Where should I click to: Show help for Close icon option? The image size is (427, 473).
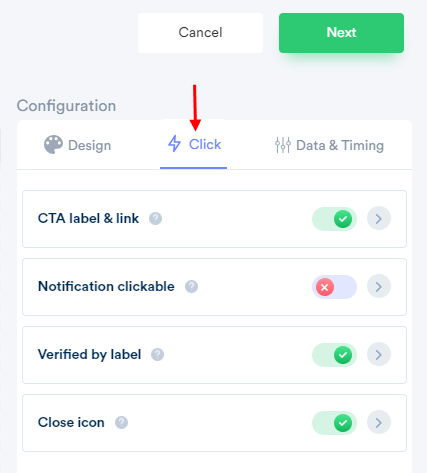click(x=121, y=423)
